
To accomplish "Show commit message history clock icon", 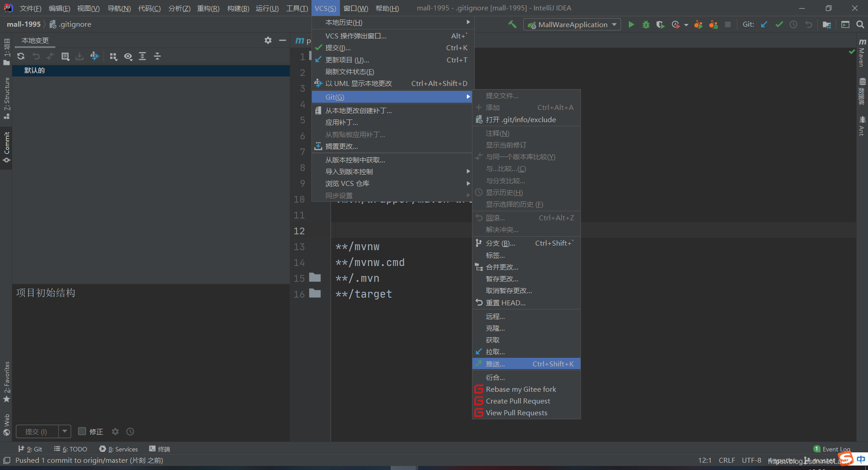I will coord(130,432).
